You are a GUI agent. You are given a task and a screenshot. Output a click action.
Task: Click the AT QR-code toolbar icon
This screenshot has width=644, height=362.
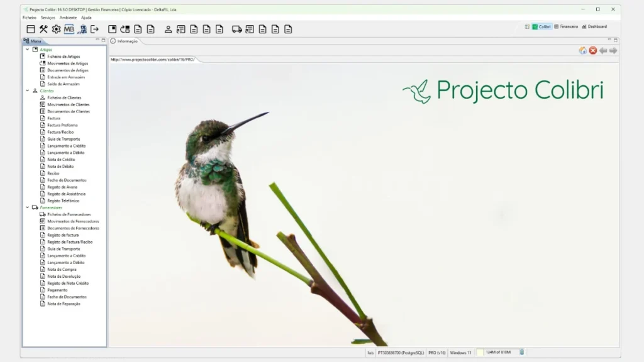pyautogui.click(x=82, y=29)
